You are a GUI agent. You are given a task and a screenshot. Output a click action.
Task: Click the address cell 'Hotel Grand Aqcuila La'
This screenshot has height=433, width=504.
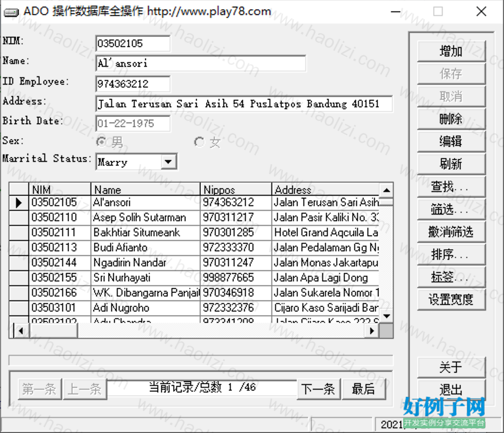[x=325, y=233]
